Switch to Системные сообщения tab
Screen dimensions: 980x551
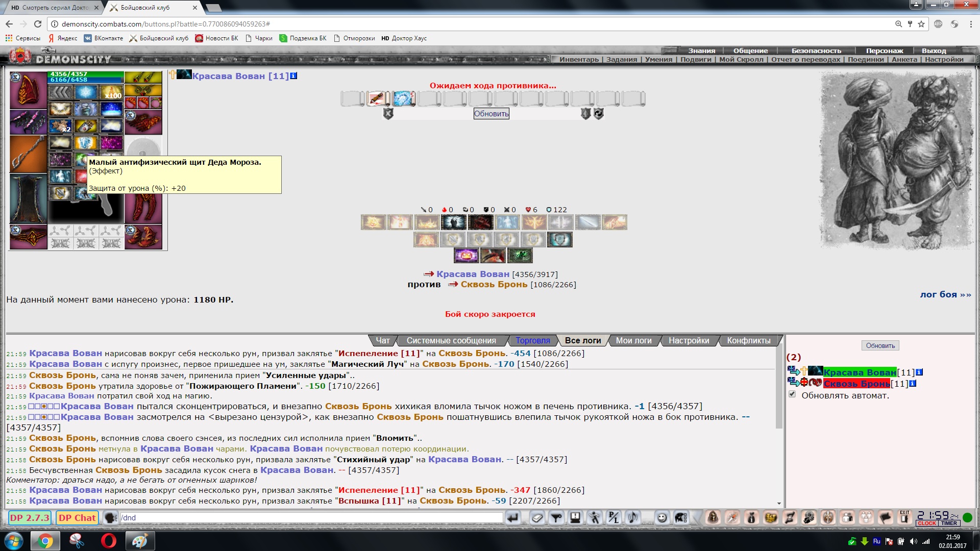pos(451,340)
